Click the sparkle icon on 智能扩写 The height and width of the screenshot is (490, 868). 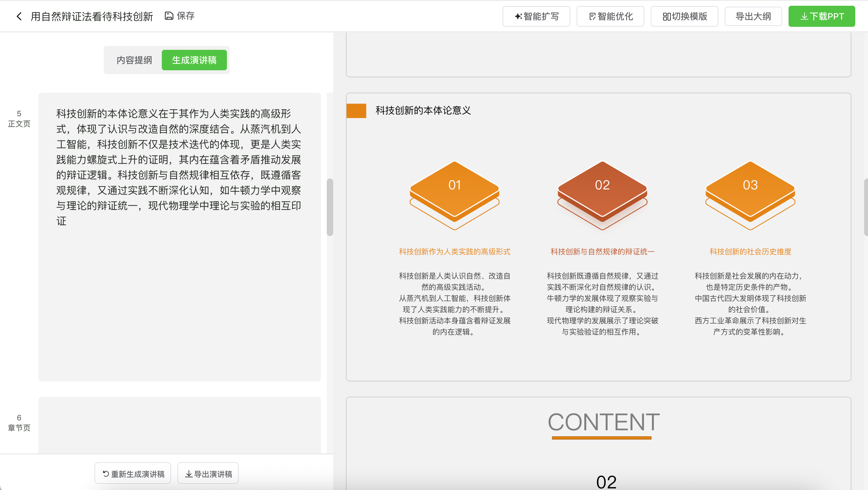click(518, 16)
